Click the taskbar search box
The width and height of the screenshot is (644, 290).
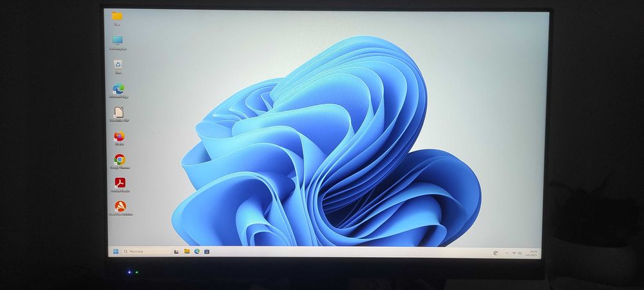tap(147, 251)
